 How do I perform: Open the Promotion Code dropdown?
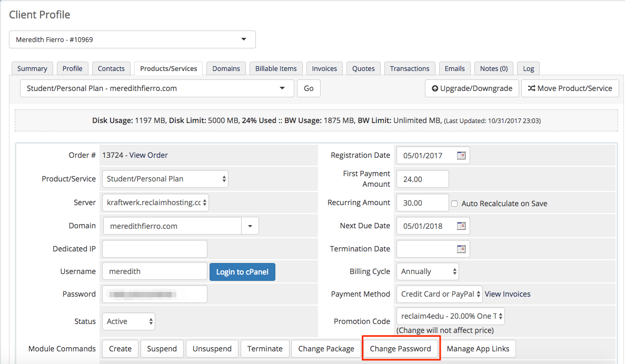[x=450, y=316]
